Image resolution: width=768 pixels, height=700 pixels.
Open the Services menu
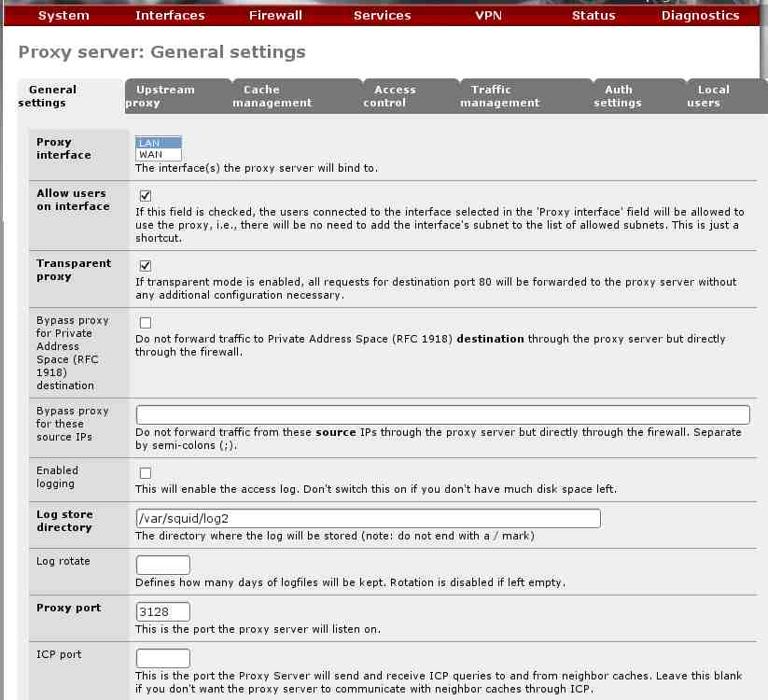(x=382, y=15)
